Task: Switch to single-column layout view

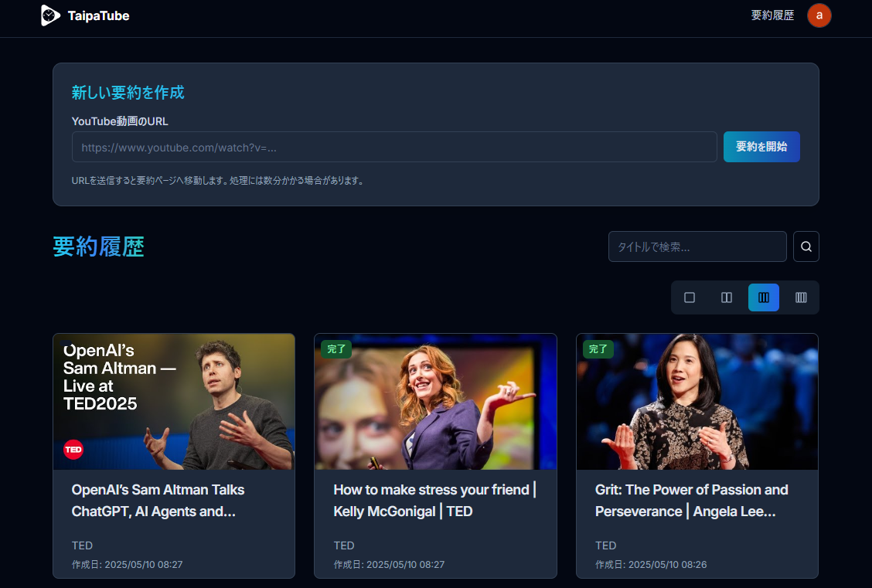Action: [x=690, y=297]
